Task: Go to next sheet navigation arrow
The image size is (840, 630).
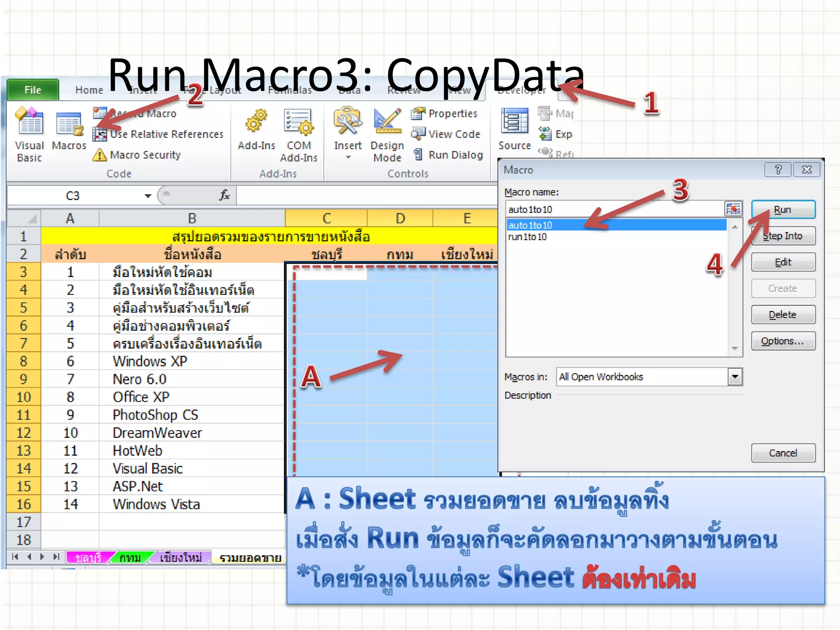Action: click(x=42, y=557)
